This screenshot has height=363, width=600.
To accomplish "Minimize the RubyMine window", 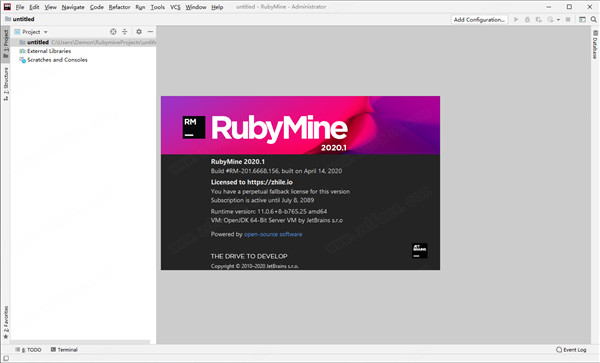I will (x=549, y=7).
